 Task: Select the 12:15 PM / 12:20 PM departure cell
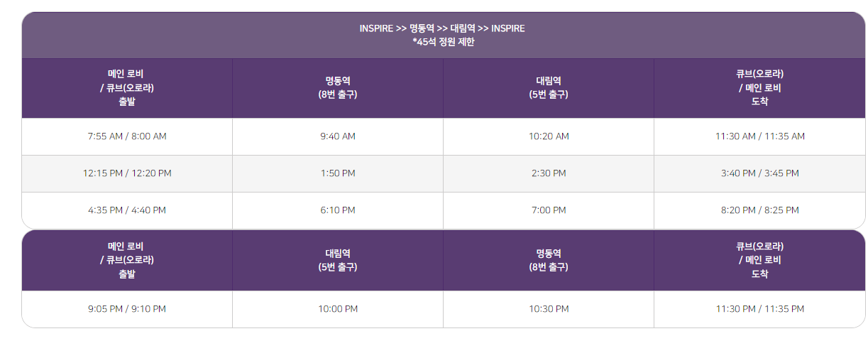pyautogui.click(x=127, y=173)
